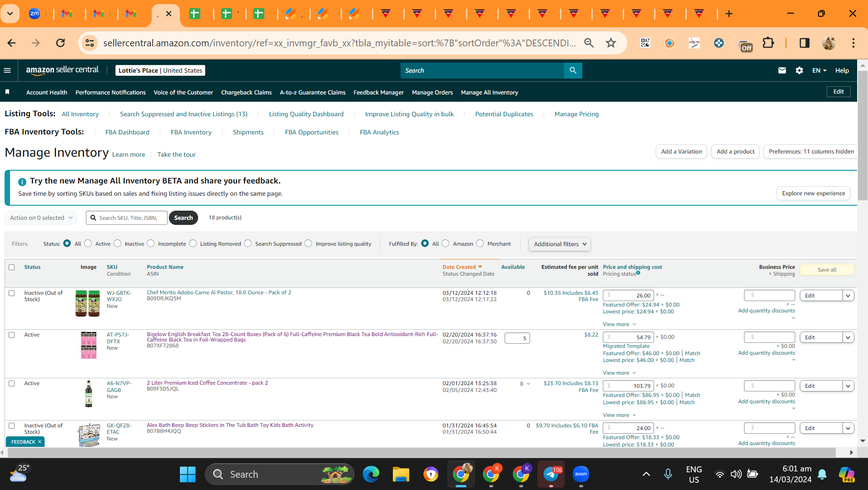
Task: Open the EN language dropdown
Action: (x=819, y=70)
